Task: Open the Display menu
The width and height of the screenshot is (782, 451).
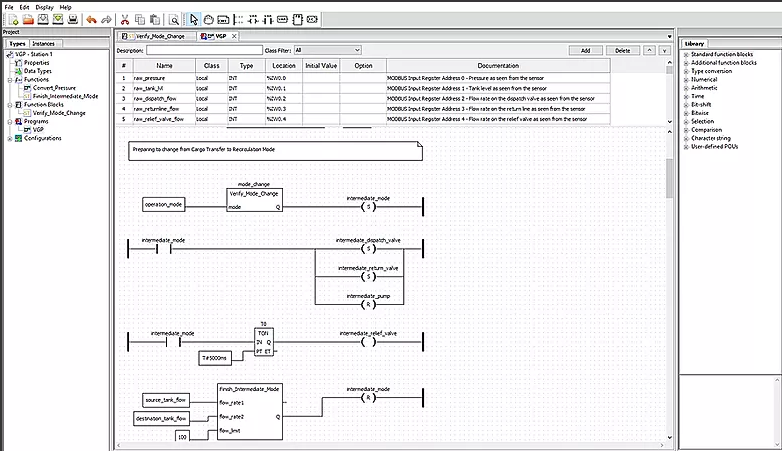Action: tap(44, 6)
